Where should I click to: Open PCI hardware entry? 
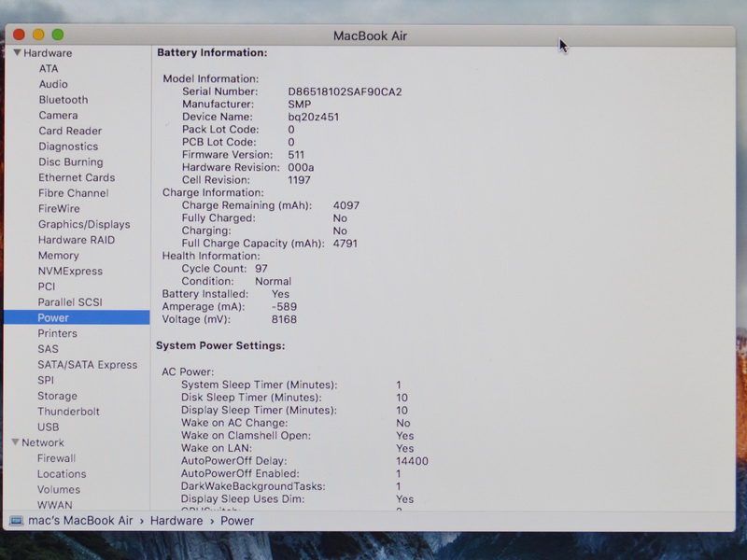click(46, 287)
